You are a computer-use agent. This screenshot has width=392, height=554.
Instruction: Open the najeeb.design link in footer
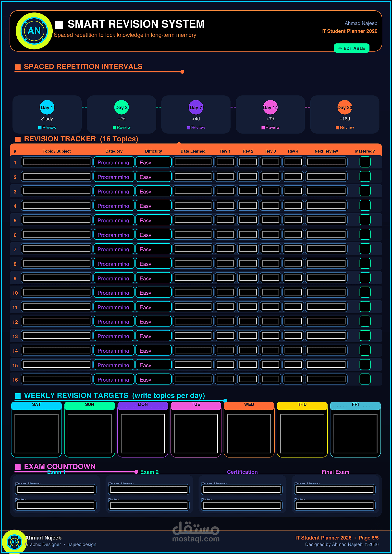[82, 544]
